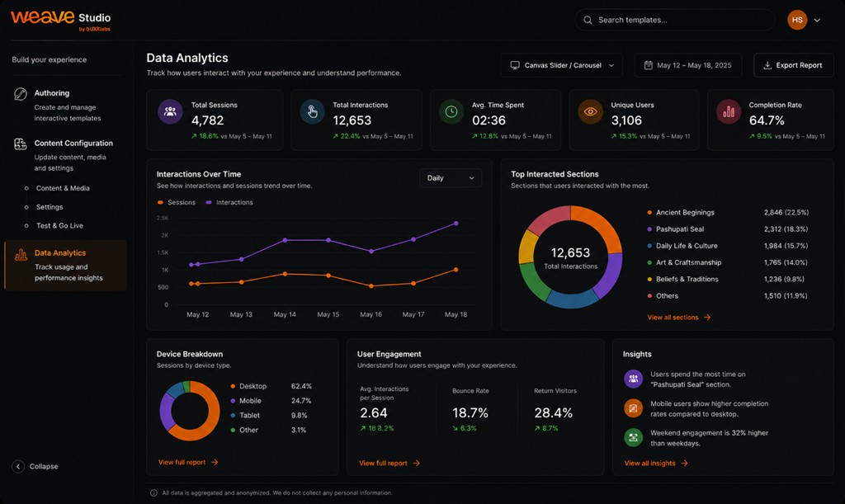The height and width of the screenshot is (504, 845).
Task: Click the Data Analytics bar chart icon
Action: pos(21,254)
